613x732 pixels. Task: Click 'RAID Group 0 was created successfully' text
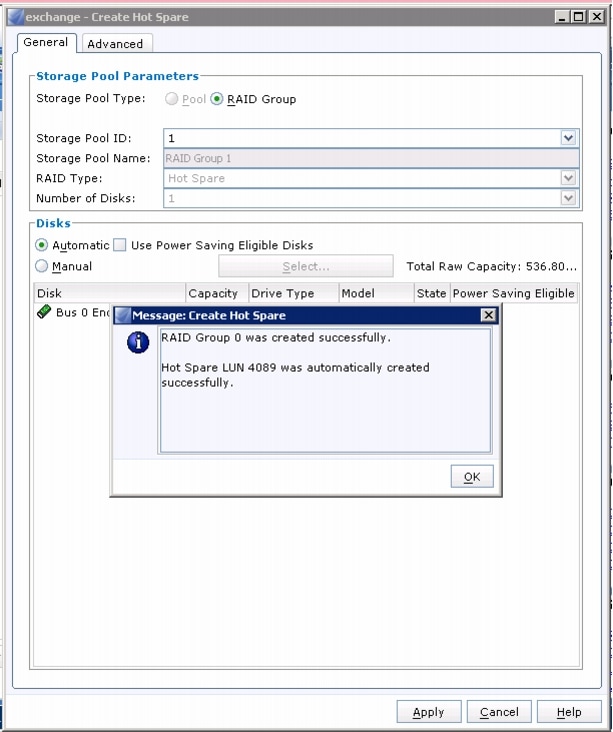point(275,338)
